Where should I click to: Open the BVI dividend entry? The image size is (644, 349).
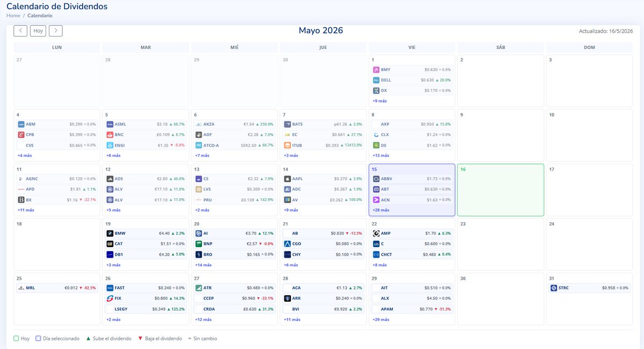pyautogui.click(x=323, y=309)
